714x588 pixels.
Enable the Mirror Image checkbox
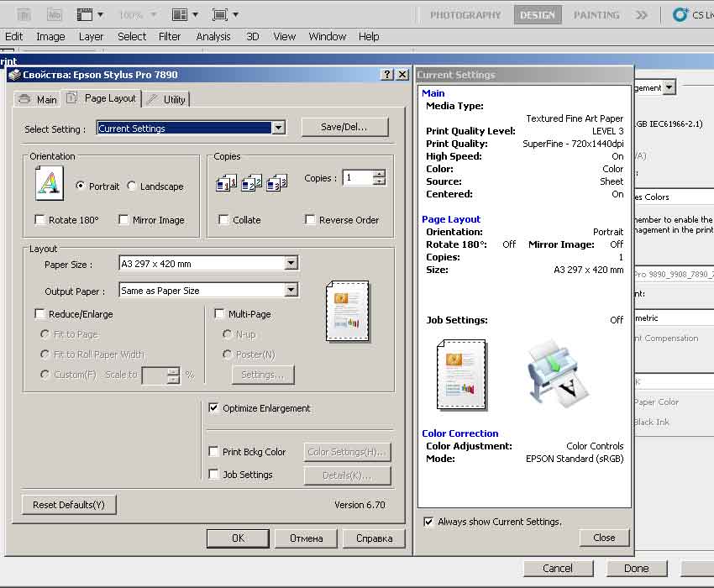[x=123, y=219]
